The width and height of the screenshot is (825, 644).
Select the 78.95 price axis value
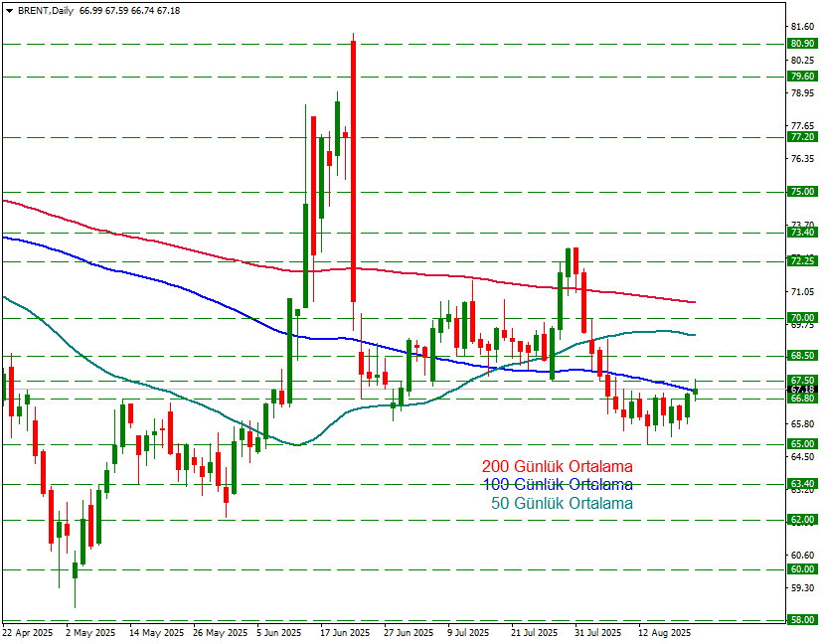802,93
